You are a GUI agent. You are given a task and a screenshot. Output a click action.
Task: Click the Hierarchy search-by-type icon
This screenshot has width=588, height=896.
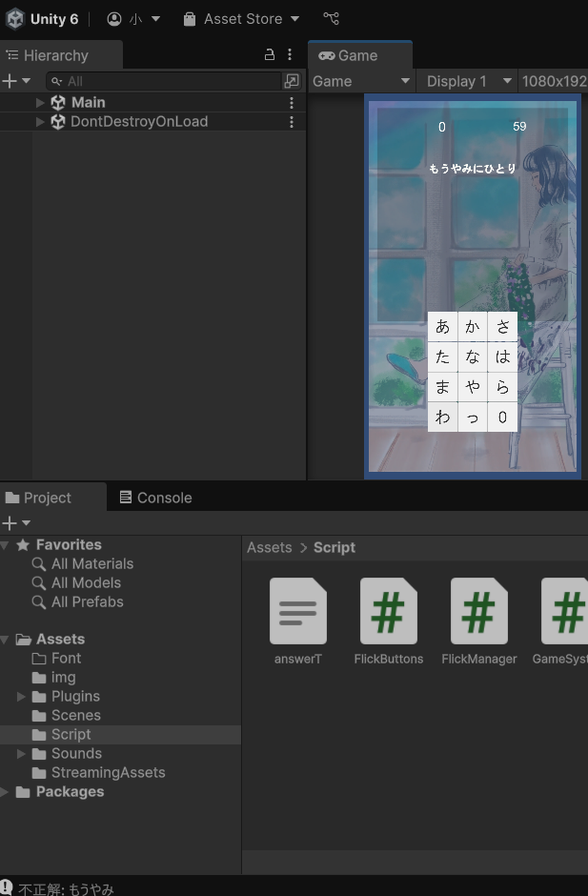[x=292, y=81]
